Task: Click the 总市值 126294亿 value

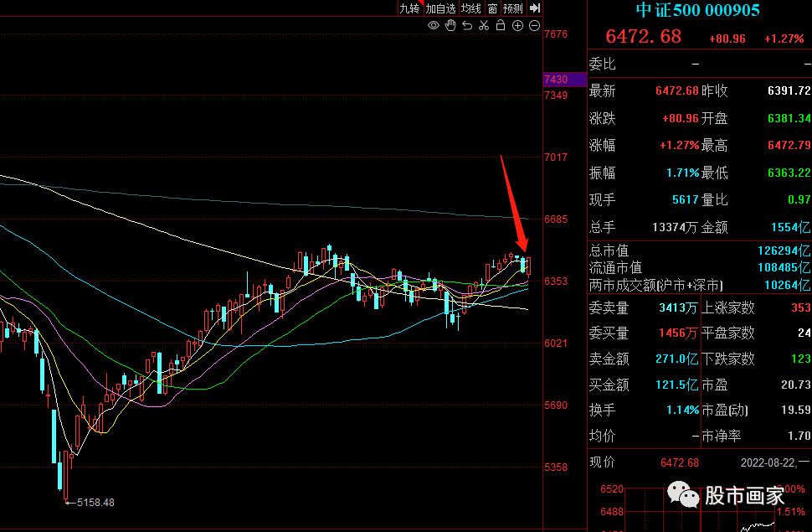Action: 784,251
